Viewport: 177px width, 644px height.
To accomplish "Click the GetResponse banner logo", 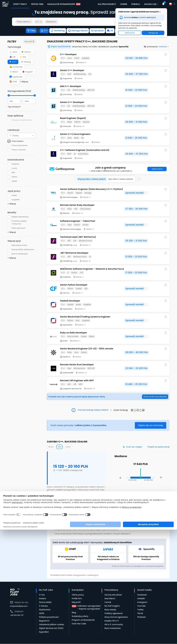I will click(62, 169).
